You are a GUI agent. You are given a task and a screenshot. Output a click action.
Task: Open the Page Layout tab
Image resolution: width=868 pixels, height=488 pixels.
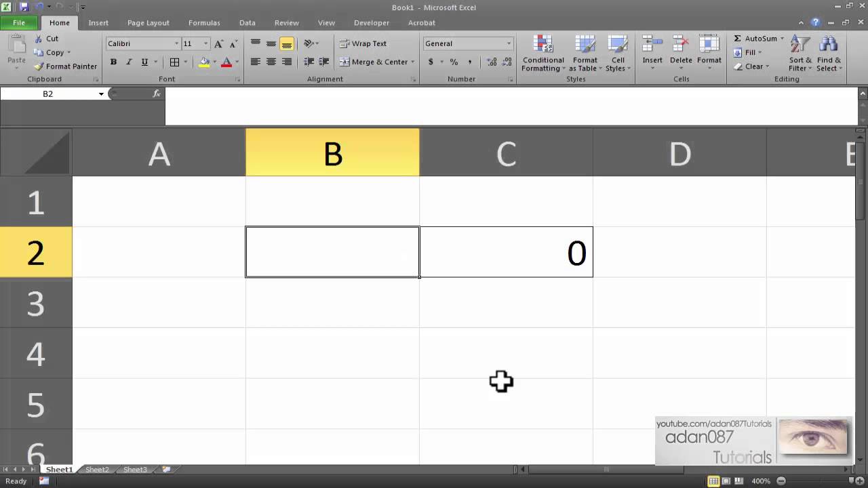pos(148,22)
